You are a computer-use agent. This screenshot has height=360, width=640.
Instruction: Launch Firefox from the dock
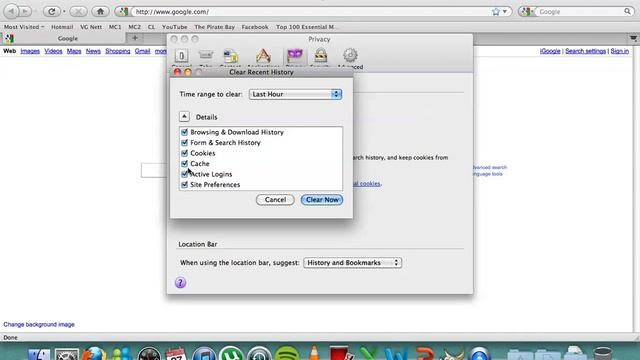coord(94,354)
